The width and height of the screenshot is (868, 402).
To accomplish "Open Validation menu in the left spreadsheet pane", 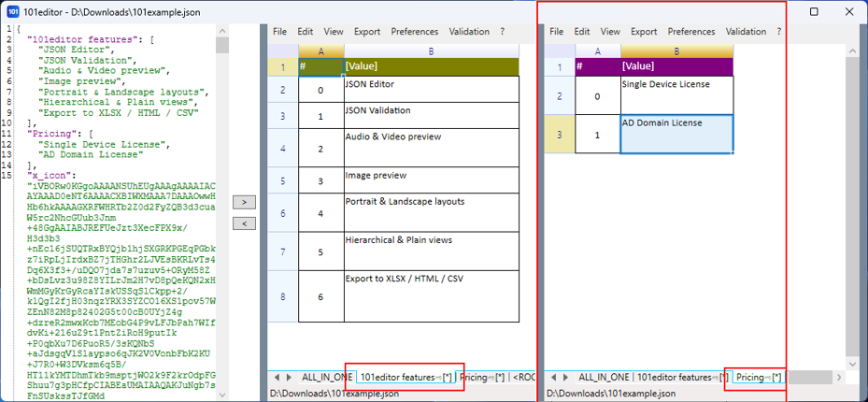I will (x=469, y=32).
